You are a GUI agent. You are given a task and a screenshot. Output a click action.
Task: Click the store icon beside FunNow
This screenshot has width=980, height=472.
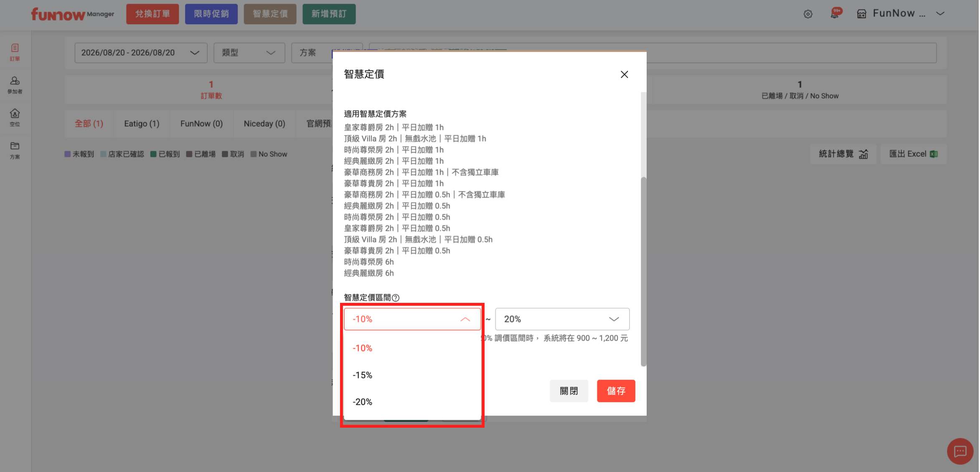click(861, 14)
